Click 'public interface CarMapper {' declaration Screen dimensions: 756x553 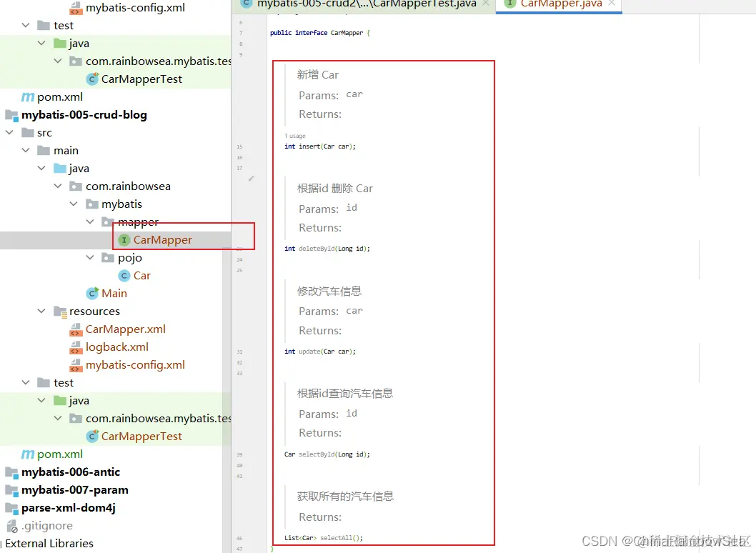coord(320,33)
